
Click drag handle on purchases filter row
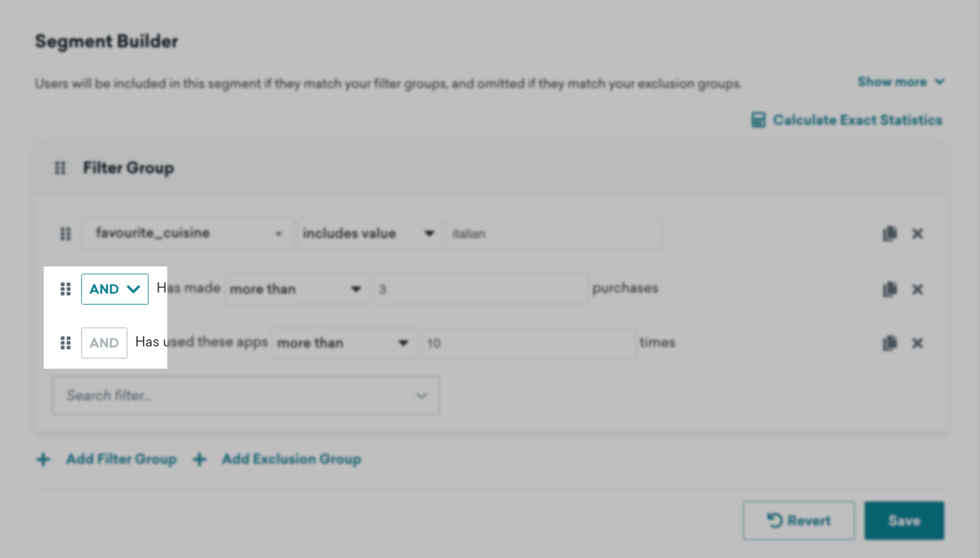(66, 289)
